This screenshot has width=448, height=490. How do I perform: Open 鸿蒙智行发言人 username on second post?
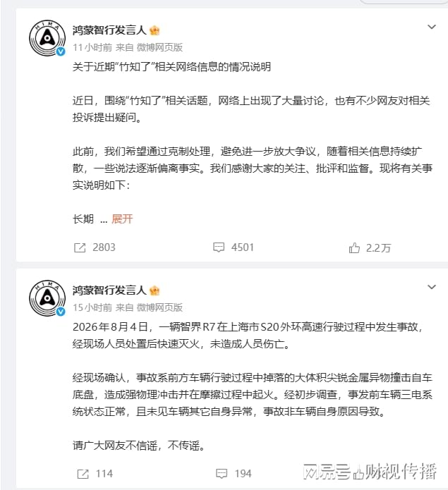point(109,290)
